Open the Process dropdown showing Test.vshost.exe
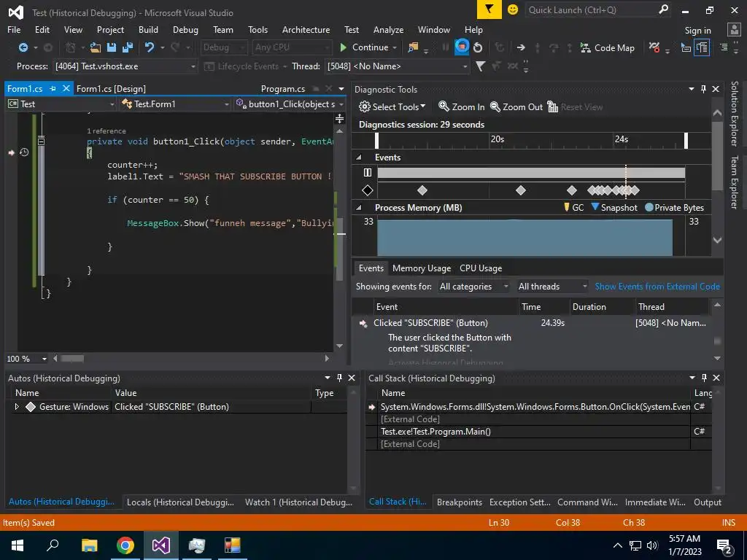This screenshot has height=560, width=747. (125, 66)
